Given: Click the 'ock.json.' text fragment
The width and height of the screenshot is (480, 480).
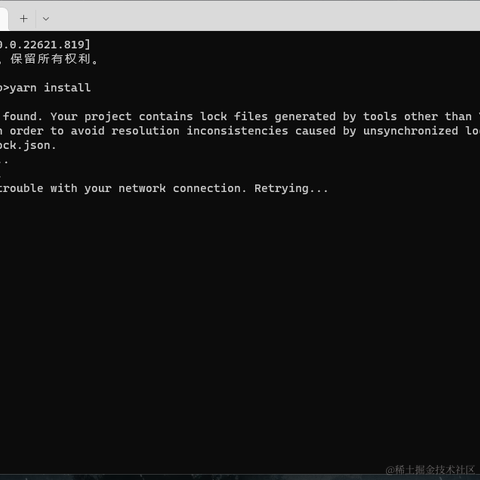Looking at the screenshot, I should coord(28,146).
